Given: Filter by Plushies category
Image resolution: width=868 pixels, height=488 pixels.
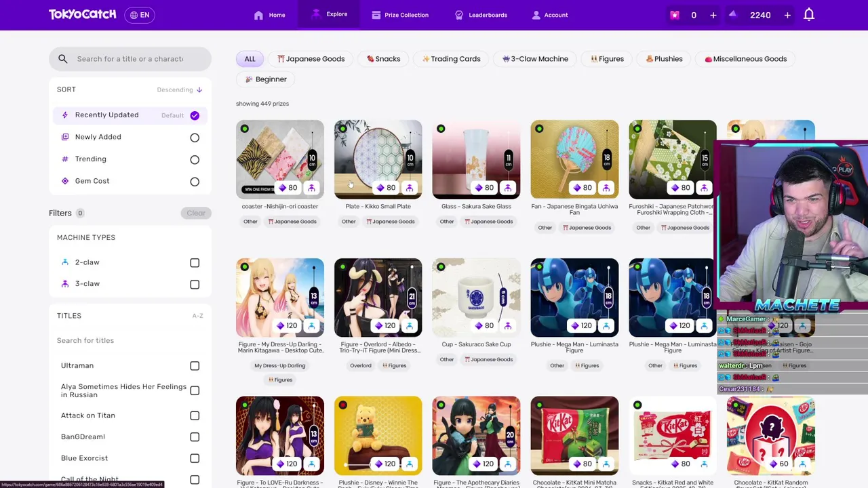Looking at the screenshot, I should pyautogui.click(x=664, y=59).
